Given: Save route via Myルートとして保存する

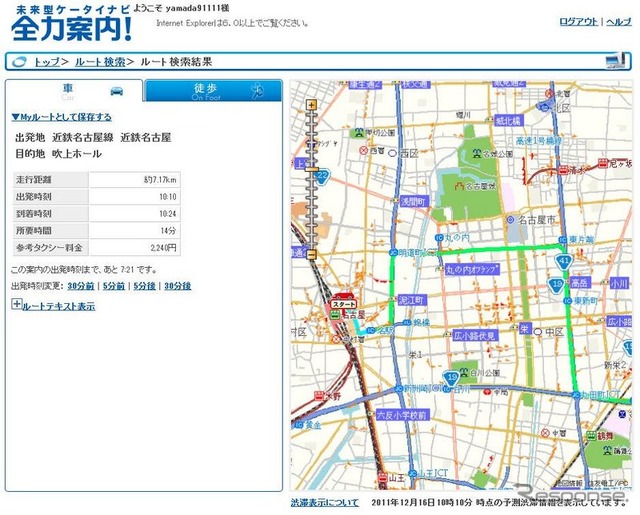Looking at the screenshot, I should point(62,117).
